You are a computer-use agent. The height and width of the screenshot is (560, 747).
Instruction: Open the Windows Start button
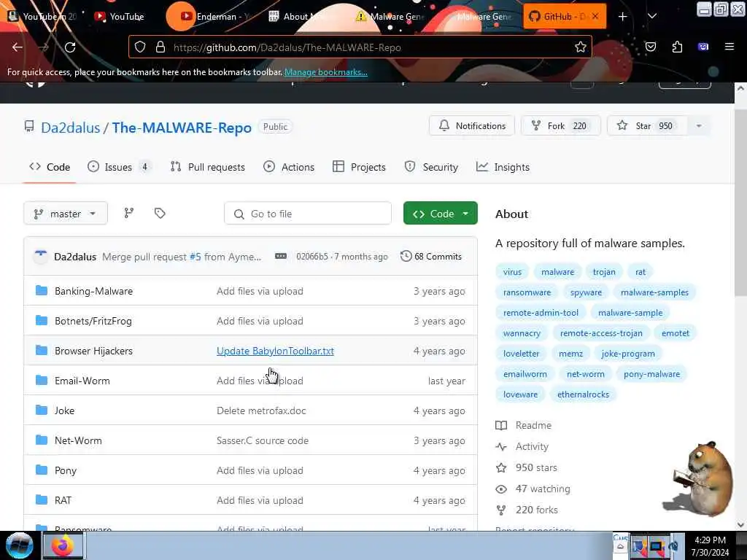click(x=20, y=545)
